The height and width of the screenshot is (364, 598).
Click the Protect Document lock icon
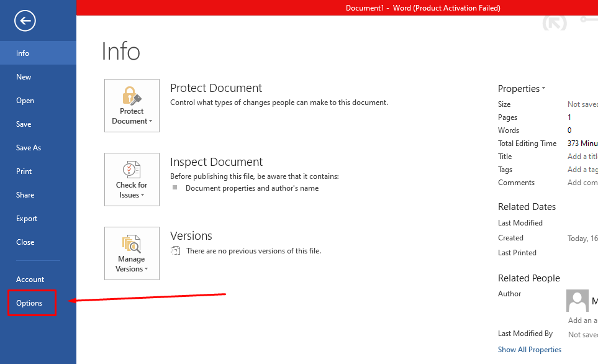point(132,96)
